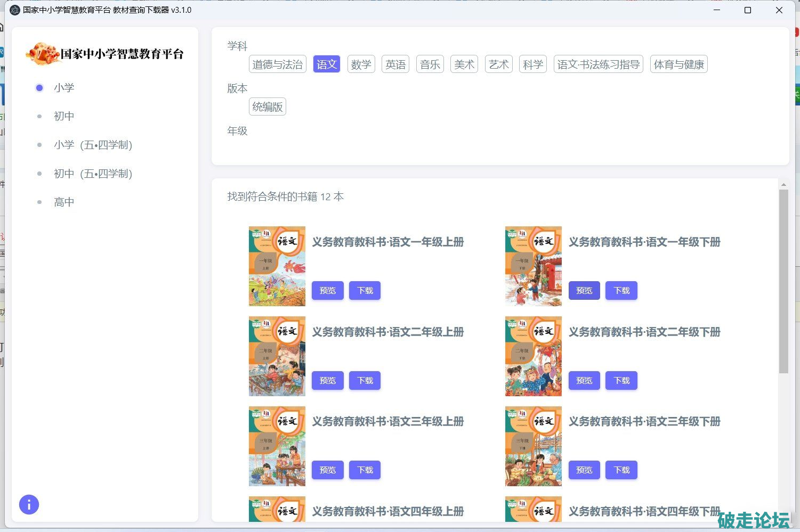The height and width of the screenshot is (532, 800).
Task: Choose the 统编版 edition tag
Action: coord(267,107)
